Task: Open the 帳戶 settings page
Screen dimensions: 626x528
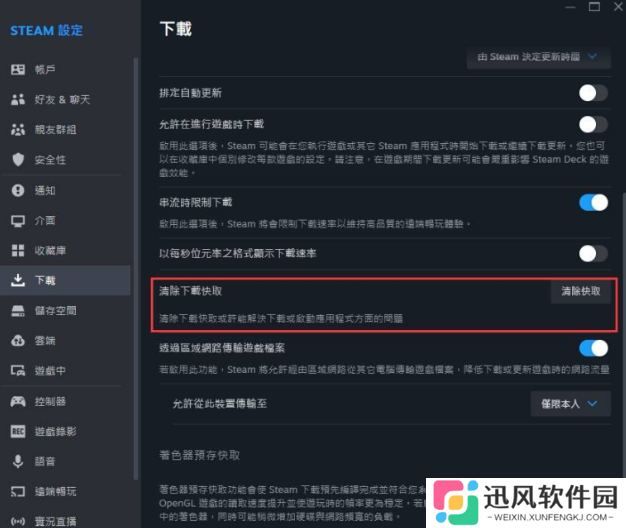Action: click(66, 69)
